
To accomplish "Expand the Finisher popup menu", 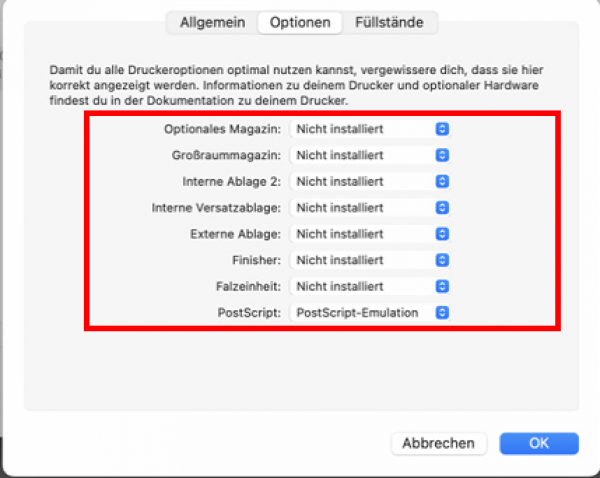I will pos(370,260).
